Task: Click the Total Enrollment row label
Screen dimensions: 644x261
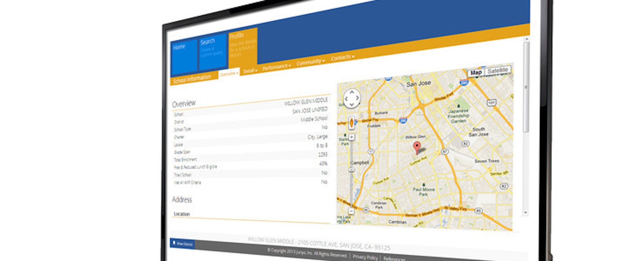Action: 185,159
